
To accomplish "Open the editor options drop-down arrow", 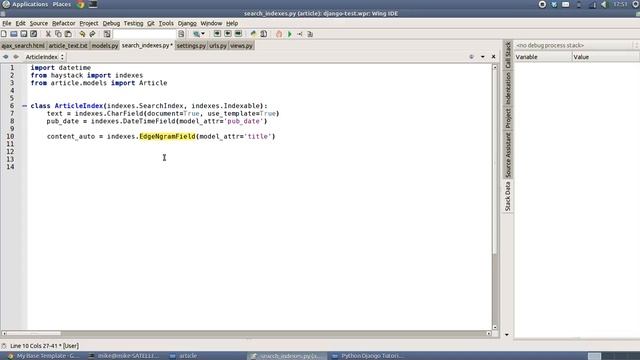I will 483,57.
